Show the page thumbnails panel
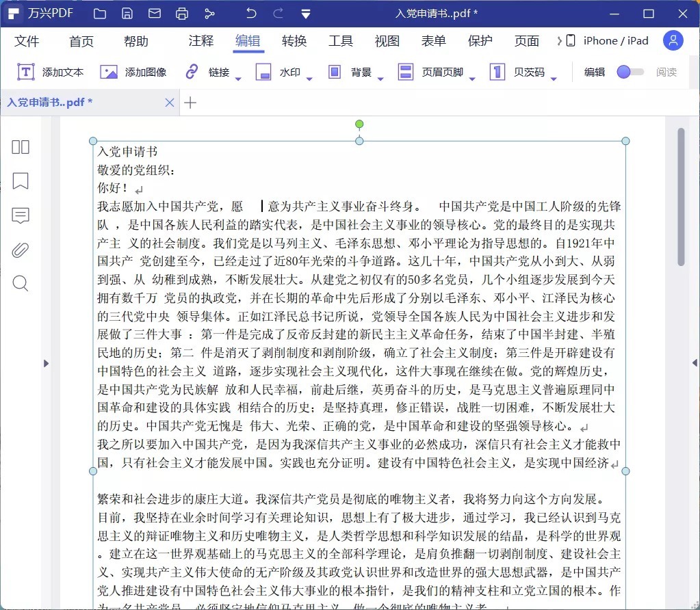The image size is (700, 610). pos(21,147)
